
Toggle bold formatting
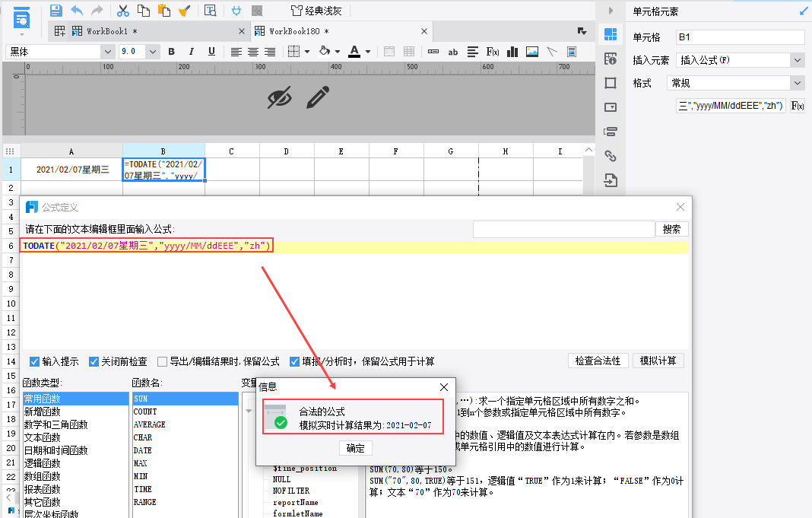point(171,51)
